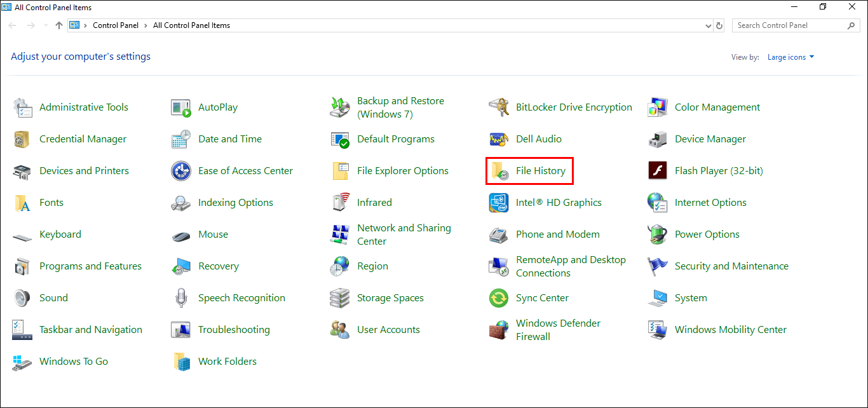Open the 'Windows To Go' link

[x=74, y=362]
